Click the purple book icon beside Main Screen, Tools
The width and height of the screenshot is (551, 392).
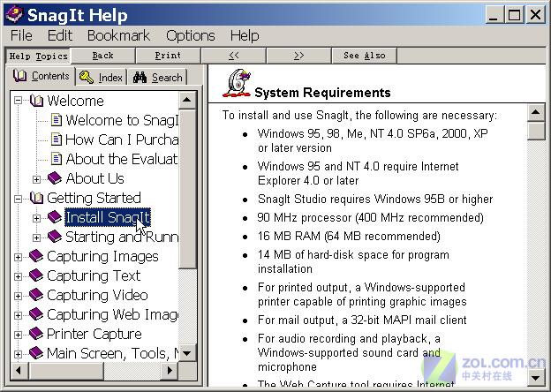click(x=36, y=353)
